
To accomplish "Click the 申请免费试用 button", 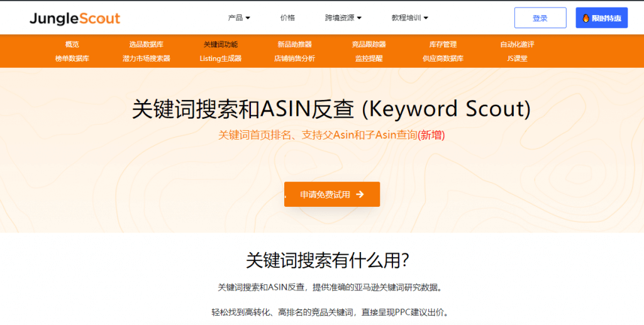I will point(332,194).
